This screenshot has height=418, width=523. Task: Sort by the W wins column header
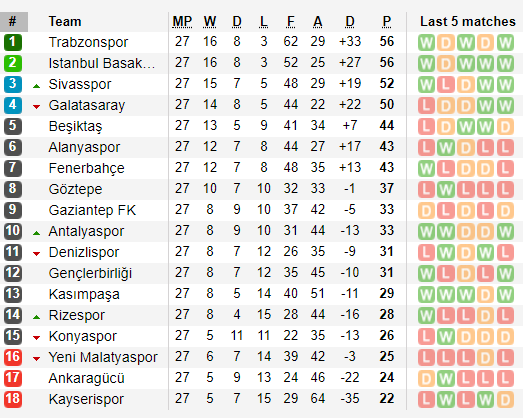point(210,22)
